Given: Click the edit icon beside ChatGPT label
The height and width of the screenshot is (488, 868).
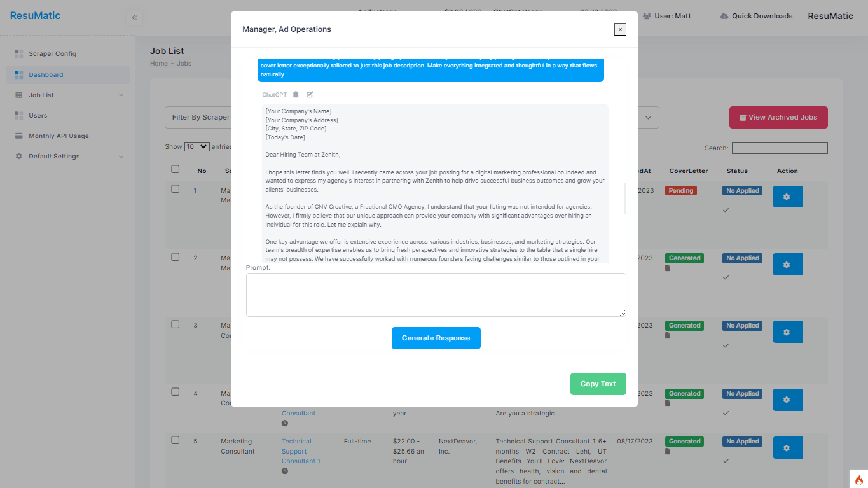Looking at the screenshot, I should click(310, 95).
